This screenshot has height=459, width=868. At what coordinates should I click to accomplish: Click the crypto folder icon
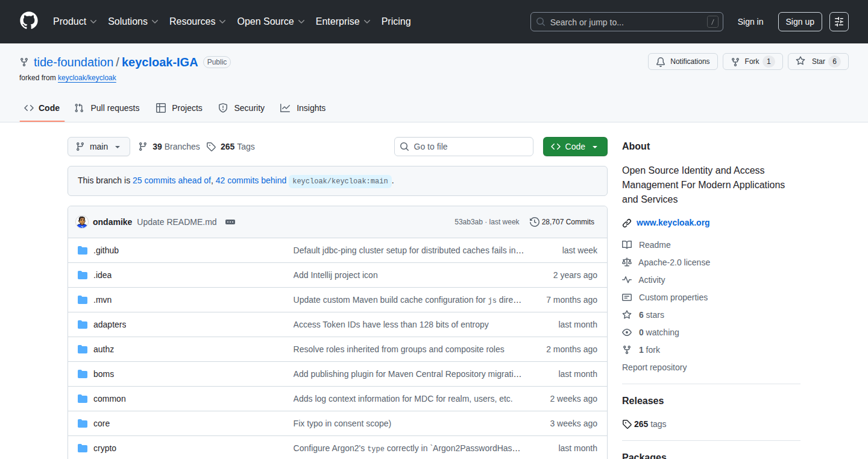(83, 448)
